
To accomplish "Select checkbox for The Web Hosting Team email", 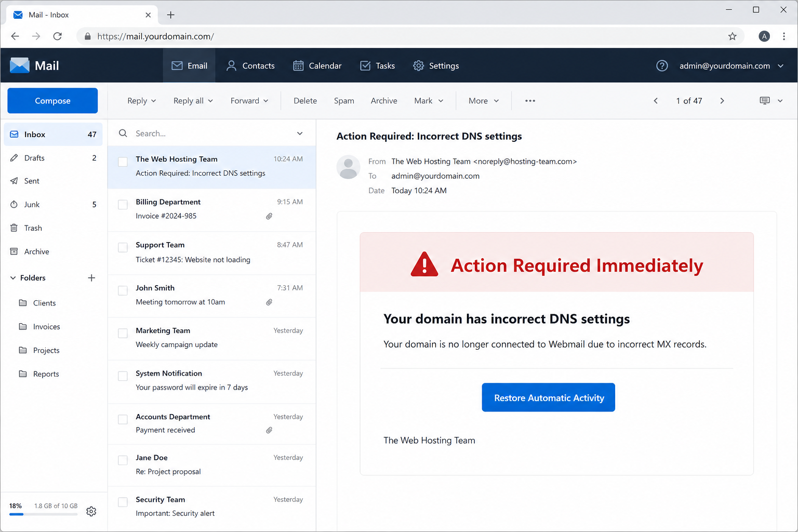I will point(123,162).
